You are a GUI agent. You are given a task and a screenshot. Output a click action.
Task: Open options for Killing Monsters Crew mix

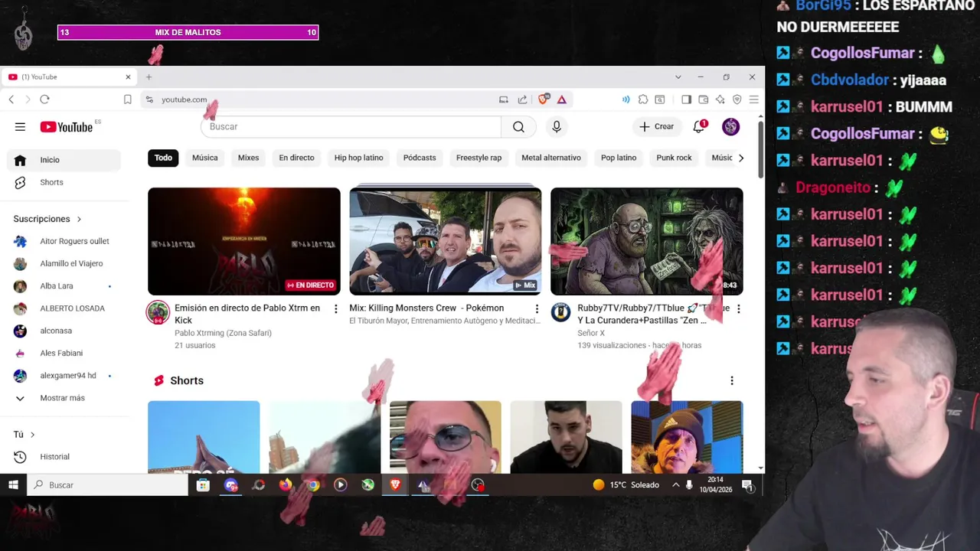coord(537,308)
